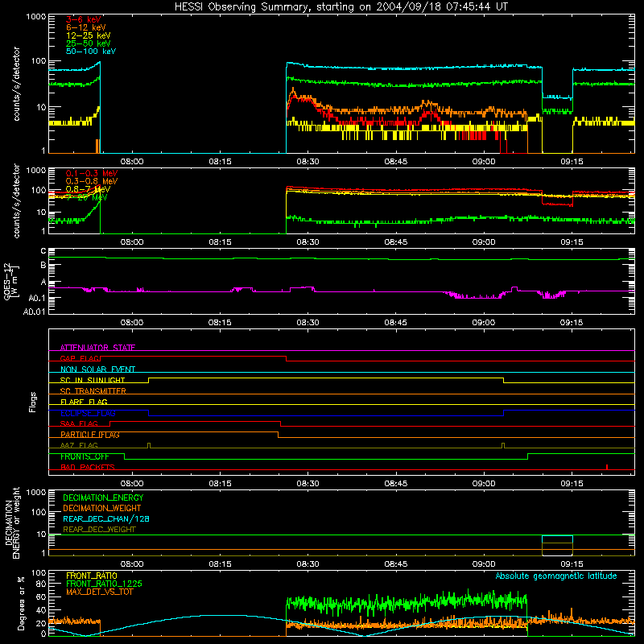Viewport: 644px width, 644px height.
Task: Click the 0.8-7 MeV legend label
Action: pos(88,189)
